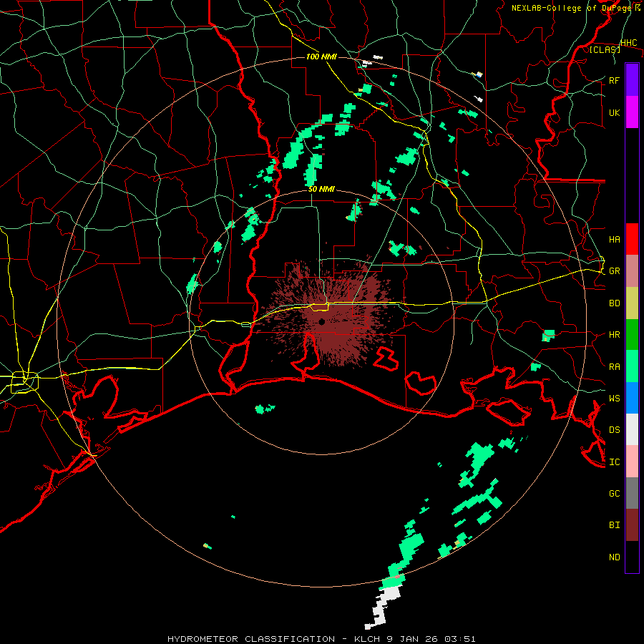Click the WS legend label

click(x=614, y=398)
